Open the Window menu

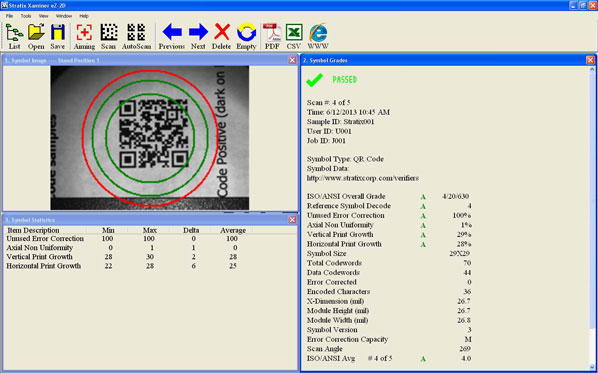pyautogui.click(x=64, y=16)
